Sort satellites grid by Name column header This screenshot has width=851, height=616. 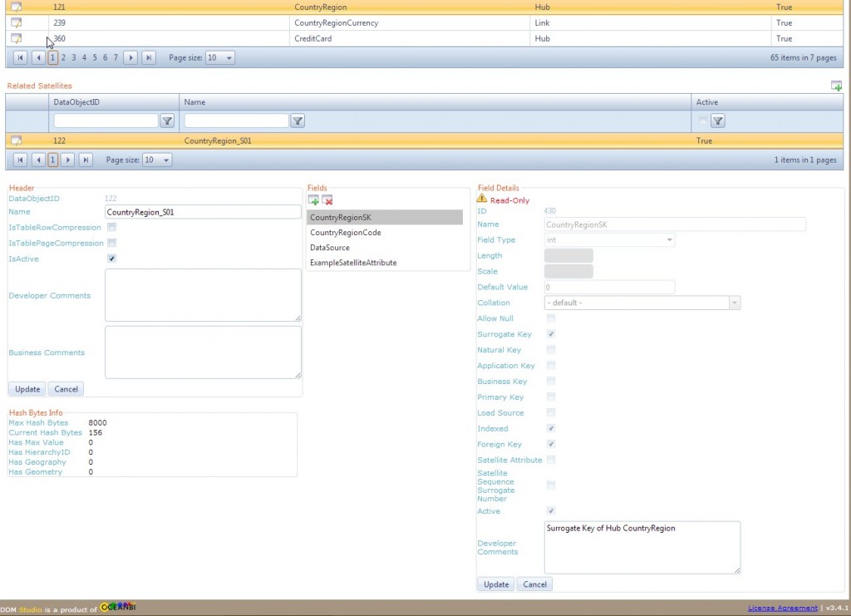(194, 102)
